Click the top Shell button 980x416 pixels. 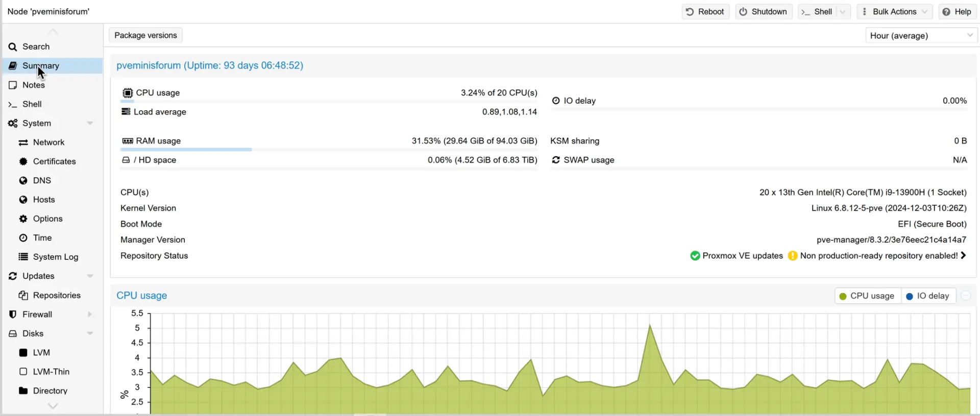click(x=817, y=12)
